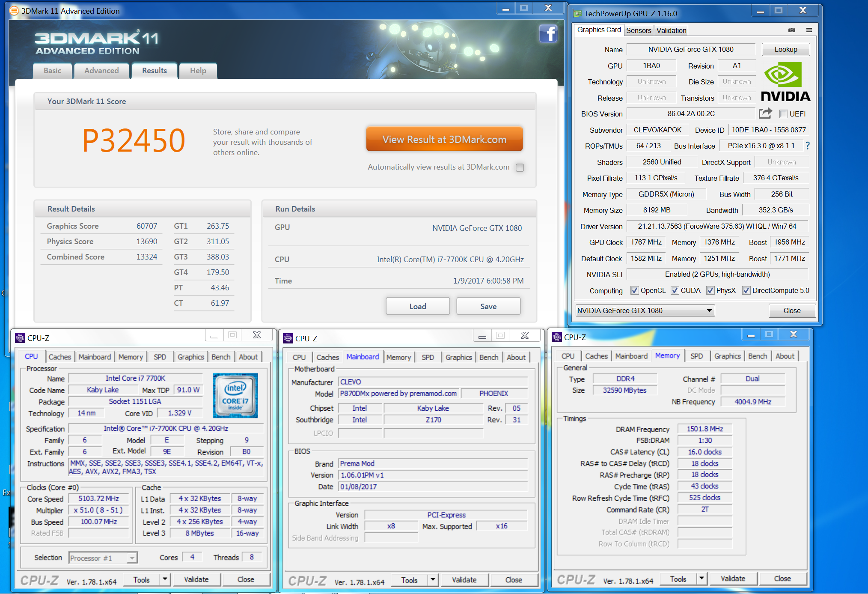The image size is (868, 594).
Task: Click the DRAM Frequency value 1501.8 MHz
Action: coord(705,429)
